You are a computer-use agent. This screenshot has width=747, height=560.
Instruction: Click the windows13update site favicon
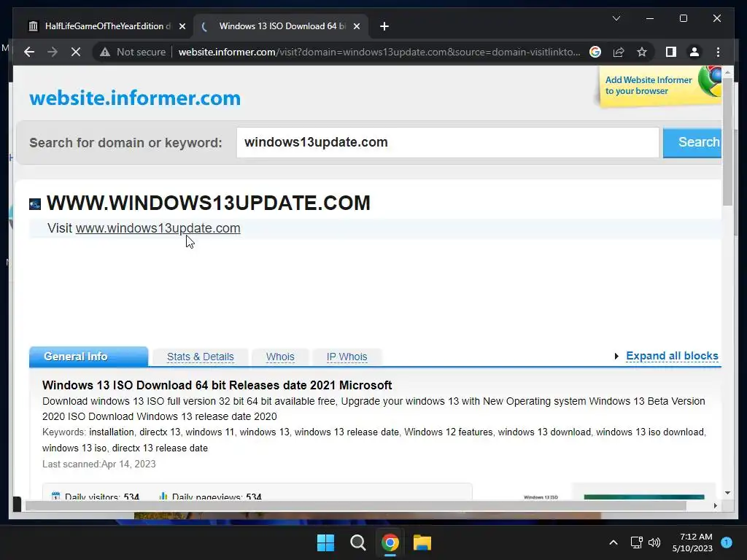[x=35, y=204]
